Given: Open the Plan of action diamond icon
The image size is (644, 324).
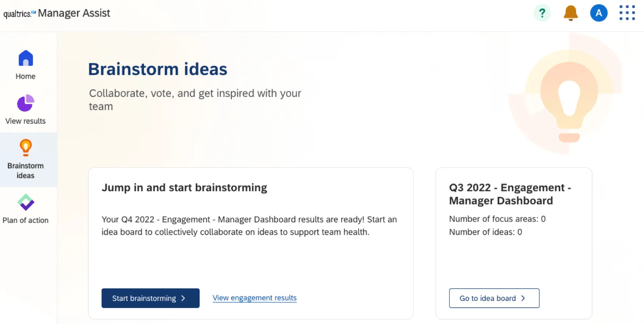Looking at the screenshot, I should (25, 202).
